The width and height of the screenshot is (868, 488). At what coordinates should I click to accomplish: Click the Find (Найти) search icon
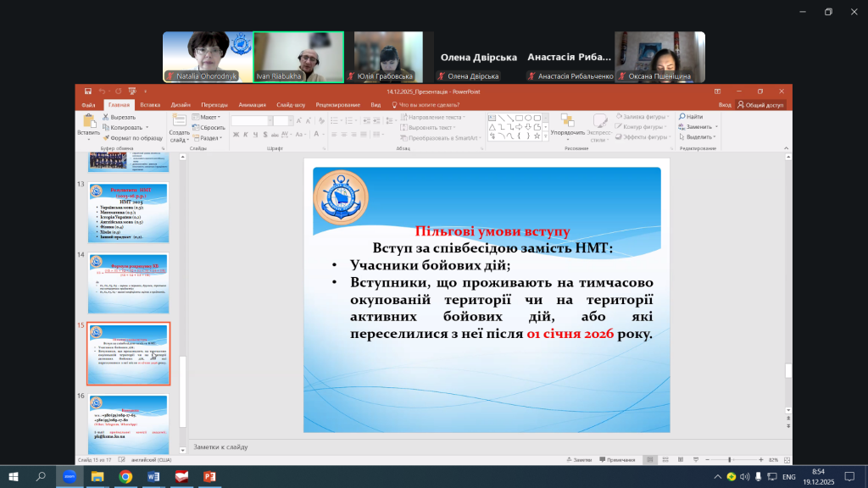[x=690, y=117]
